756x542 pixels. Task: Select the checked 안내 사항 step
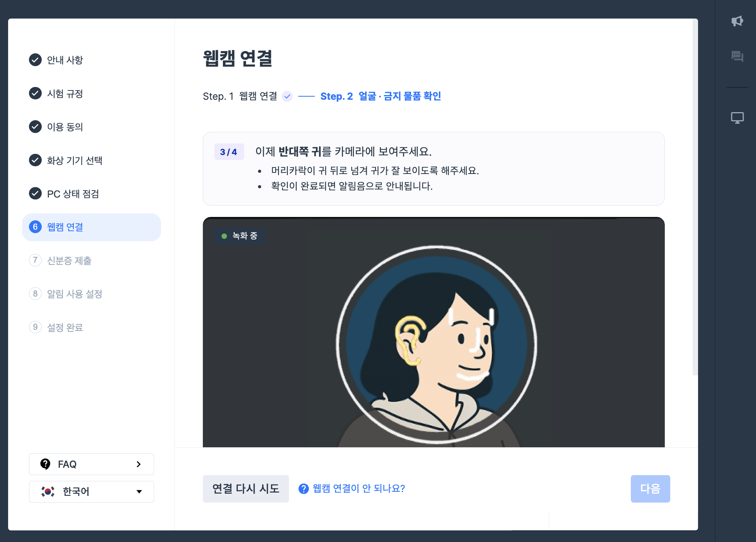tap(56, 60)
